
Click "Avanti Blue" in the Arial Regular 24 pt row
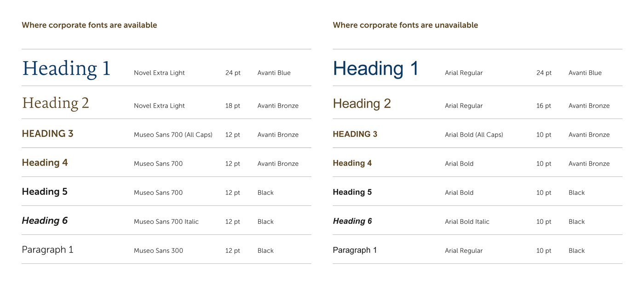[585, 73]
